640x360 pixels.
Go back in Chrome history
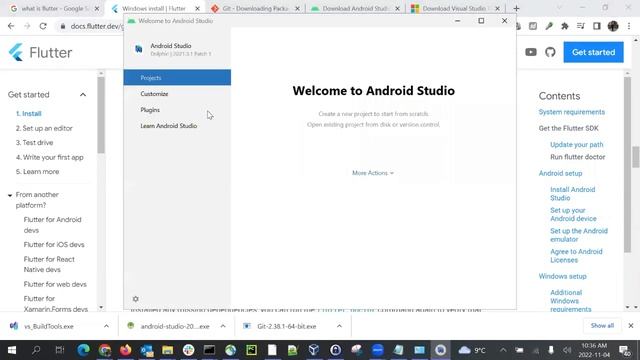click(x=11, y=26)
